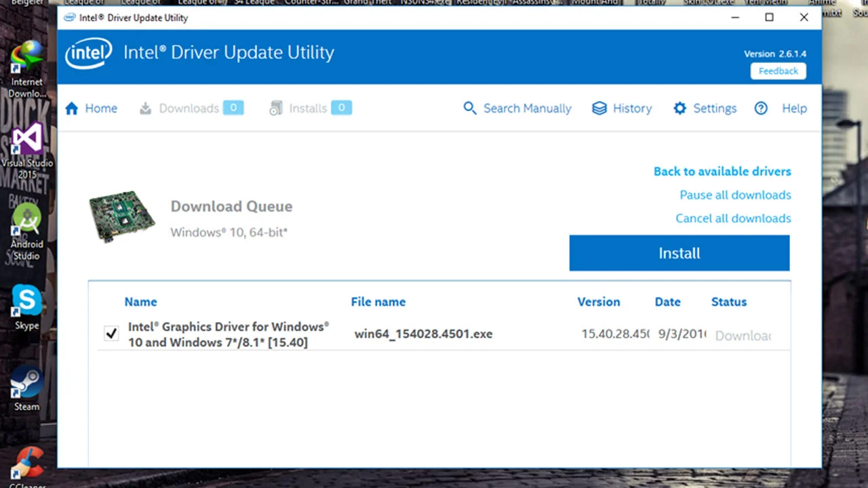
Task: Go to the Home tab
Action: click(91, 108)
